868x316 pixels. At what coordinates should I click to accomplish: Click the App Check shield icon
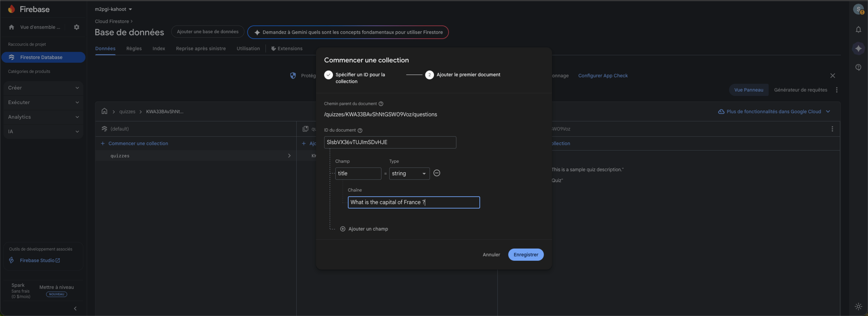pos(293,75)
